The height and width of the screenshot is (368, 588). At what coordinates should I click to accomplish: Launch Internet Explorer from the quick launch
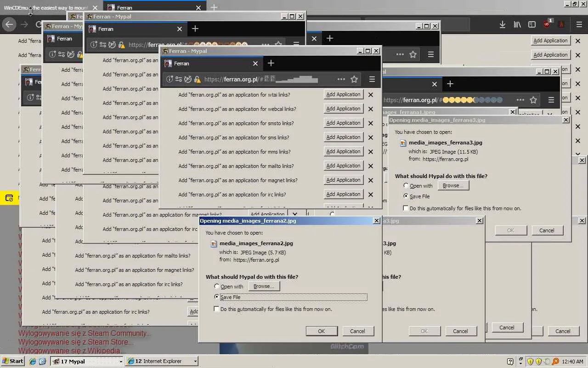point(33,361)
